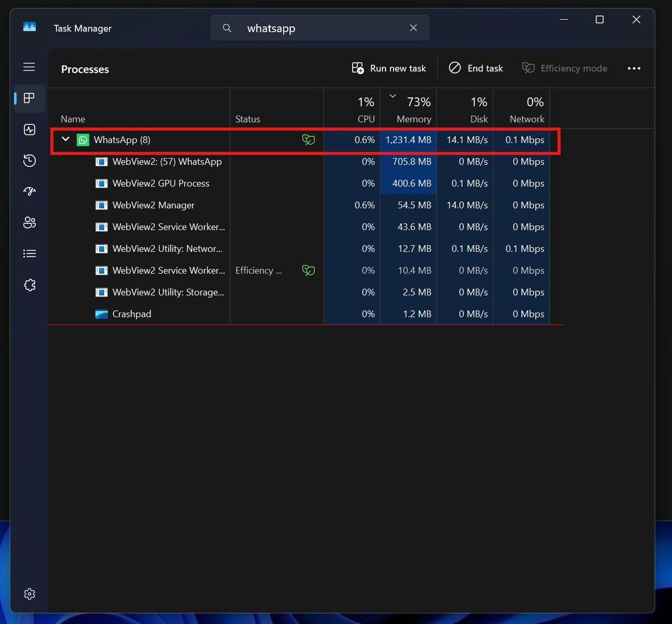
Task: Click the End task button
Action: [476, 68]
